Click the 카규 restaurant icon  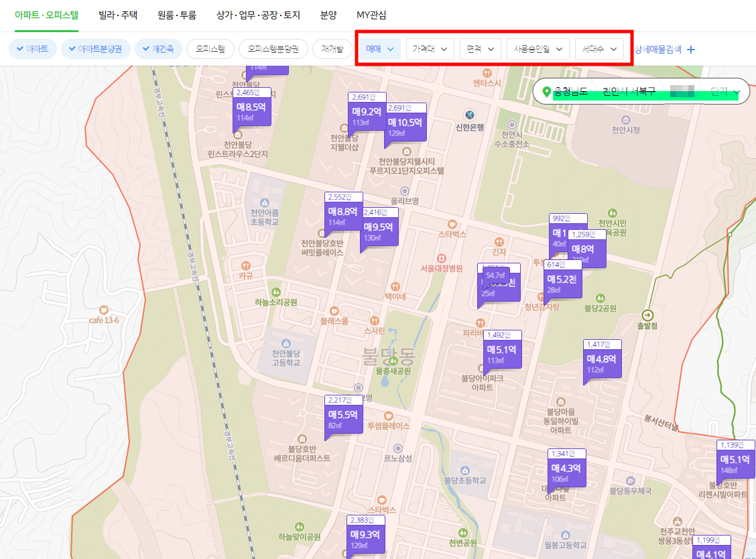(x=246, y=265)
